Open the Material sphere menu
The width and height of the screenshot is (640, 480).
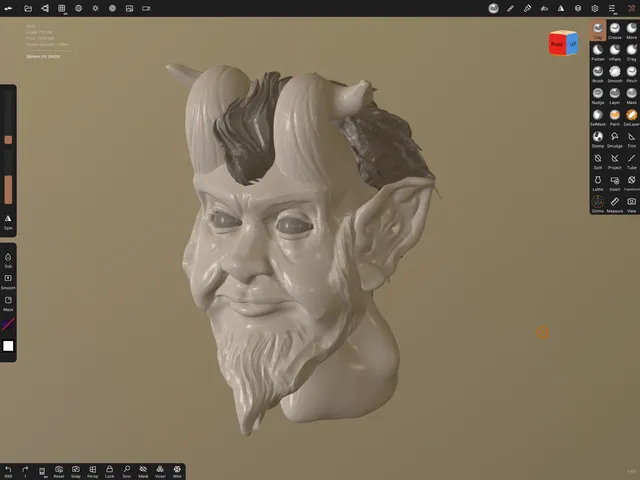[78, 8]
